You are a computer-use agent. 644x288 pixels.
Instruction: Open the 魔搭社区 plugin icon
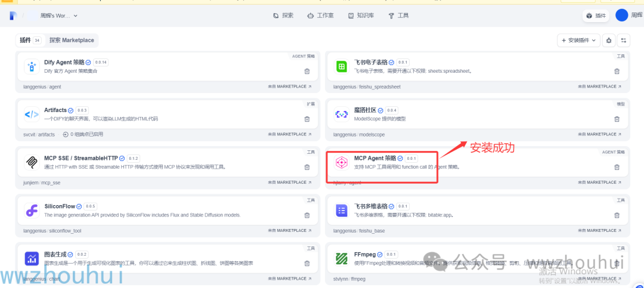tap(341, 114)
